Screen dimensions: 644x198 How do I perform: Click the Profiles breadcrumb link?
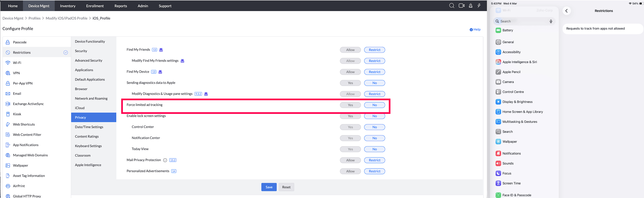tap(34, 18)
